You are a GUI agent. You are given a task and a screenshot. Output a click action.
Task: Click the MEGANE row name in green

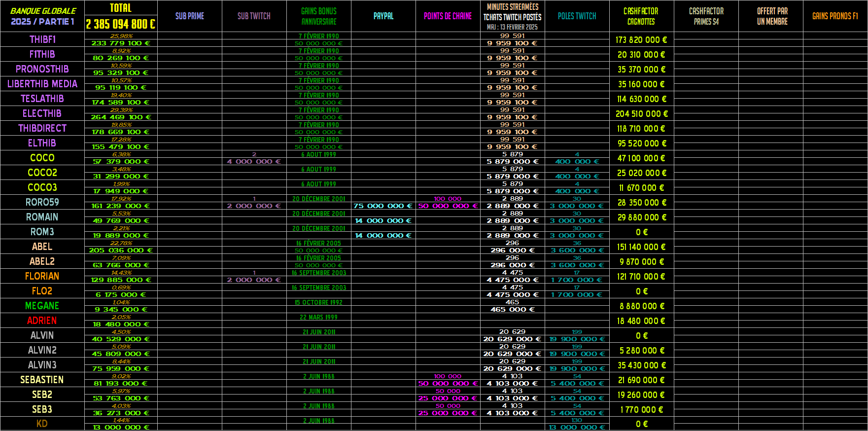(42, 306)
